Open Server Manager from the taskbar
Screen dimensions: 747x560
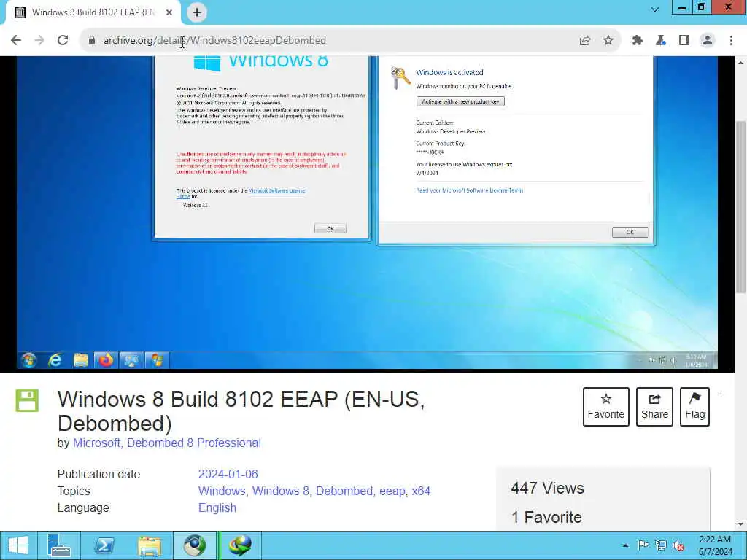pos(58,545)
